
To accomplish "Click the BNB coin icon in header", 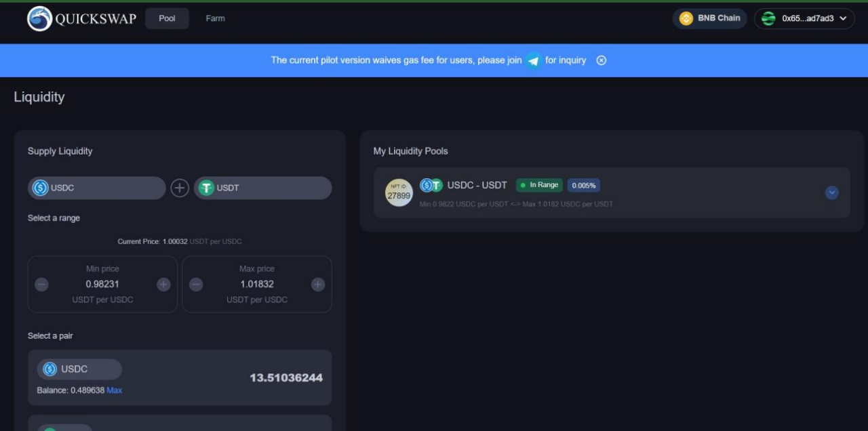I will coord(686,18).
